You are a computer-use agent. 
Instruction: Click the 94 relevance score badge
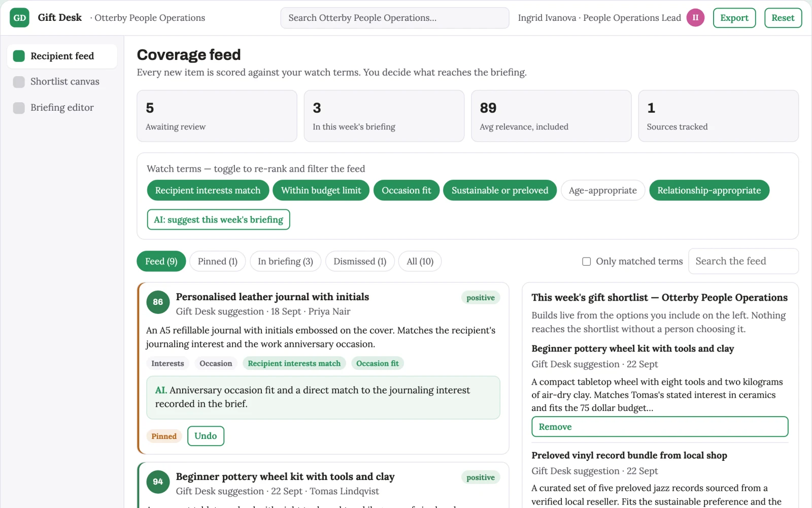(158, 482)
